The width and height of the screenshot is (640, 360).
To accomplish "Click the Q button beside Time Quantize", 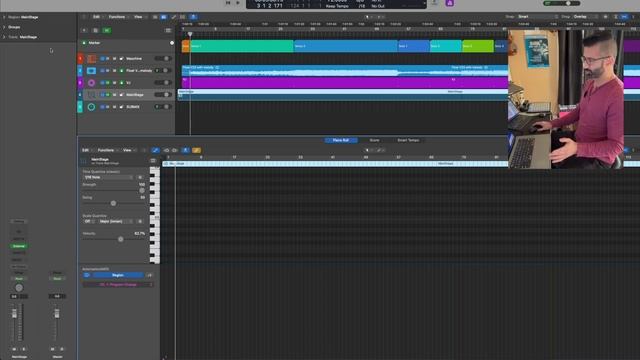I will pos(140,178).
